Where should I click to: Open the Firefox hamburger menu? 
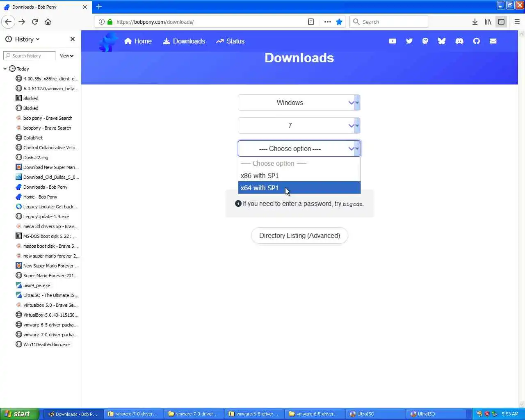click(517, 22)
